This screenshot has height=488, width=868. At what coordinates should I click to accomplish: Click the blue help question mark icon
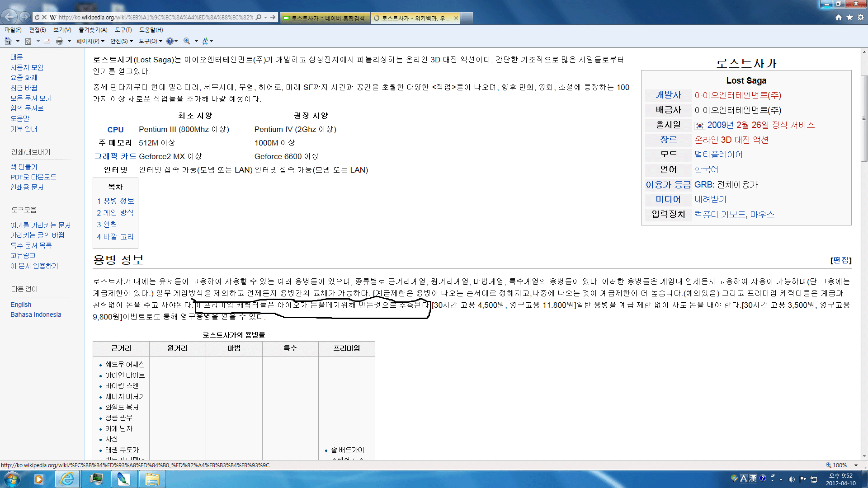(170, 41)
